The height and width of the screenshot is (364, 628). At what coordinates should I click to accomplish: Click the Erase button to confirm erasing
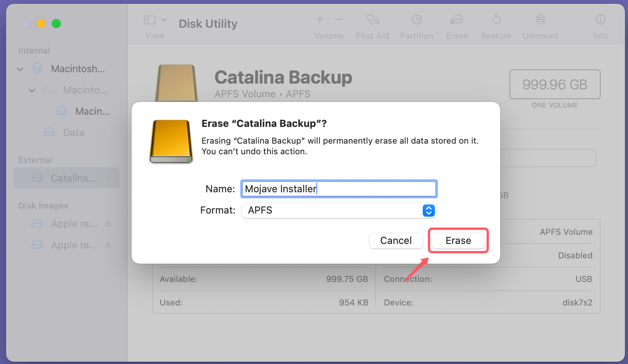click(x=458, y=241)
